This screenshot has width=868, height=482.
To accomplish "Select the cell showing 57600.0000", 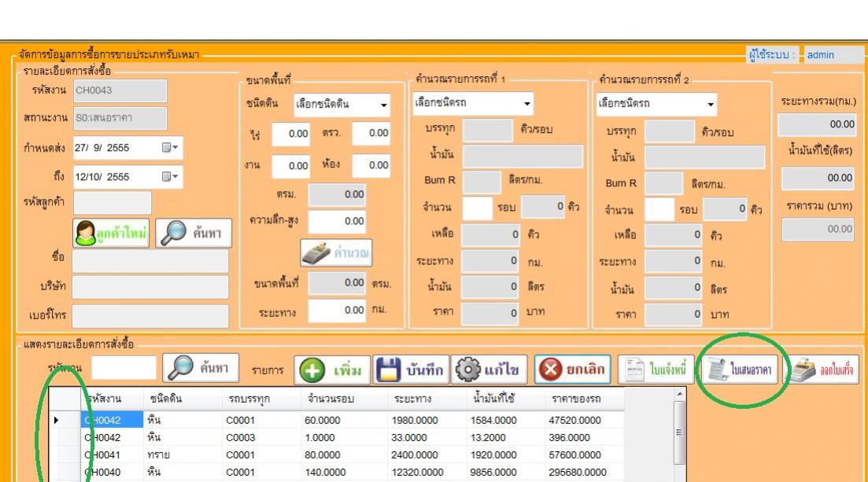I will tap(585, 455).
